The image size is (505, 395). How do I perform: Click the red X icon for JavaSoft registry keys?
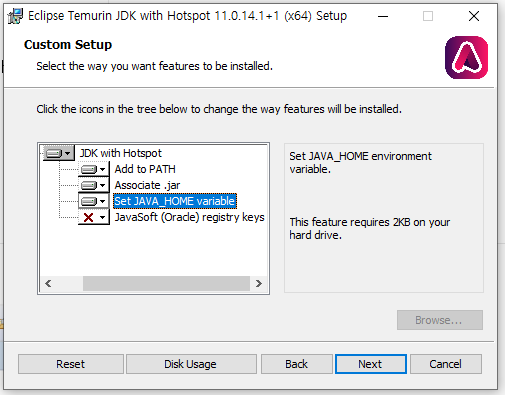click(89, 217)
